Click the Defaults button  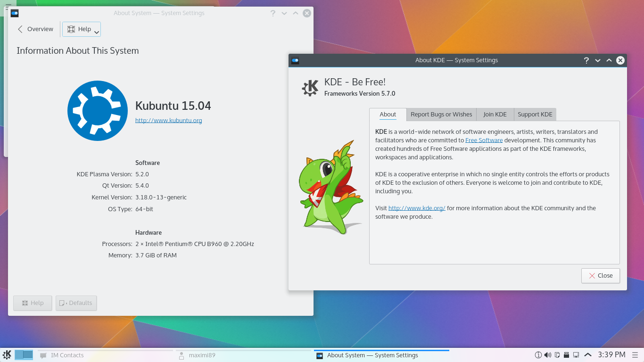(x=76, y=303)
